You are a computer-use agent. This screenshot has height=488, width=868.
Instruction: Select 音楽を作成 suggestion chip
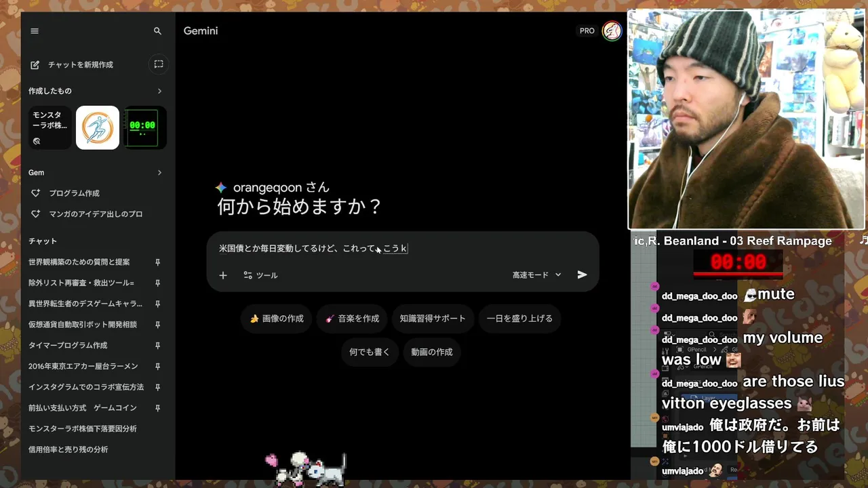[x=352, y=319]
